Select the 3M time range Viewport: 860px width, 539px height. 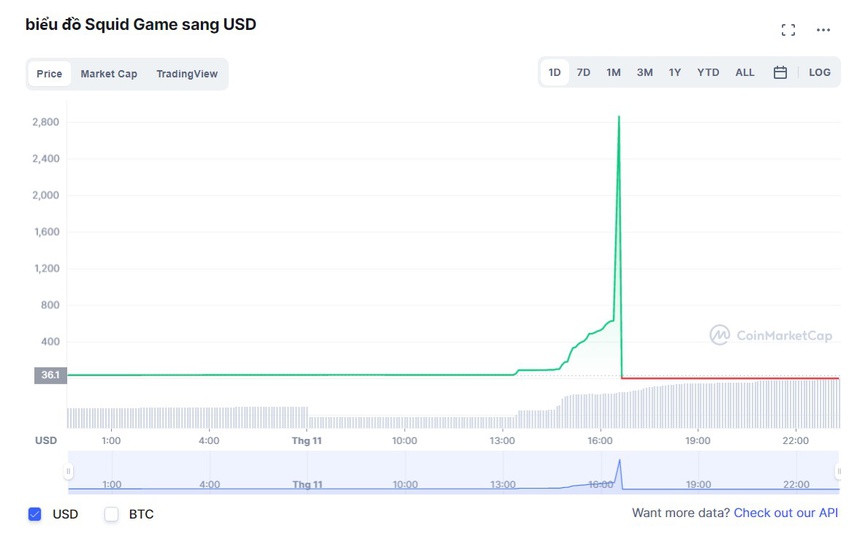click(x=644, y=73)
